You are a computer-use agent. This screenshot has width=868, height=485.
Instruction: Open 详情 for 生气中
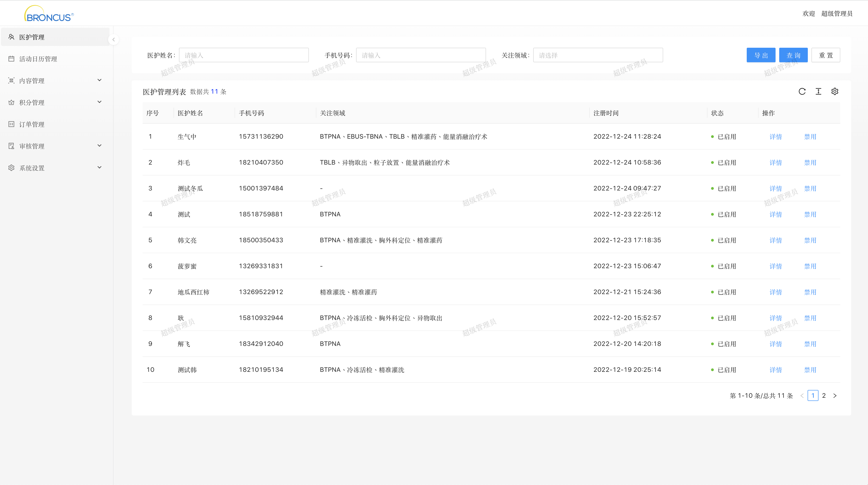(x=776, y=137)
